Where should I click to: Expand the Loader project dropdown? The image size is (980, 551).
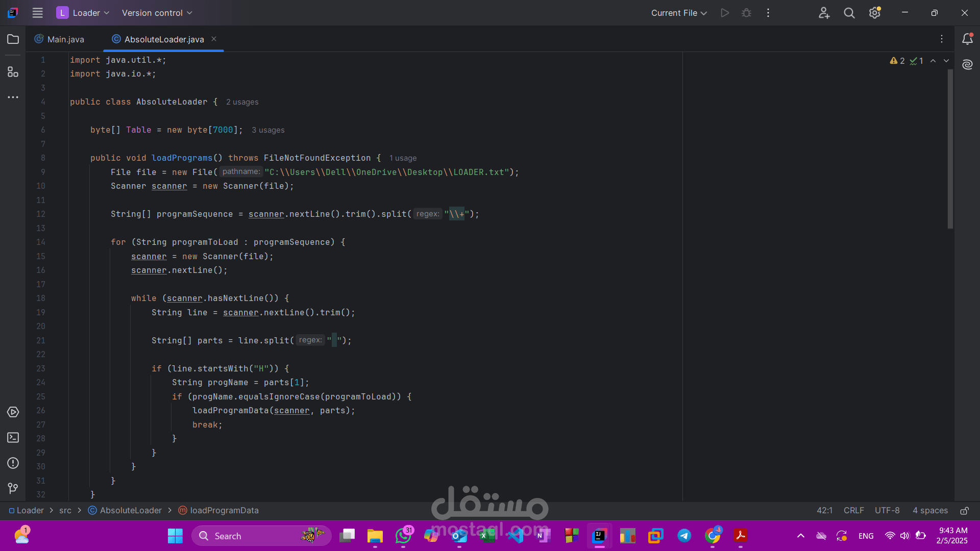coord(83,13)
